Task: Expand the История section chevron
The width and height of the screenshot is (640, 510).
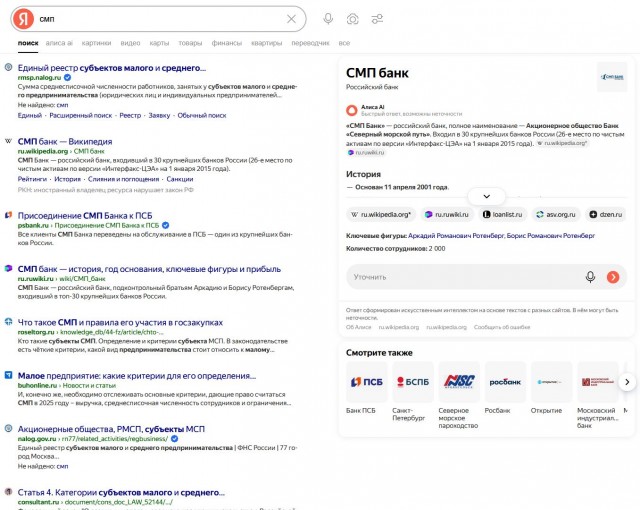Action: point(487,196)
